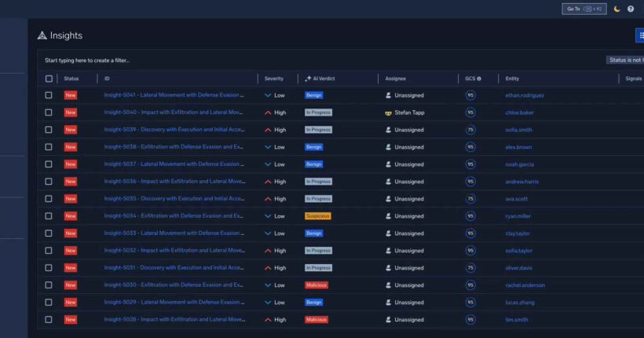The width and height of the screenshot is (644, 338).
Task: Sort by the Entity column header
Action: 512,79
